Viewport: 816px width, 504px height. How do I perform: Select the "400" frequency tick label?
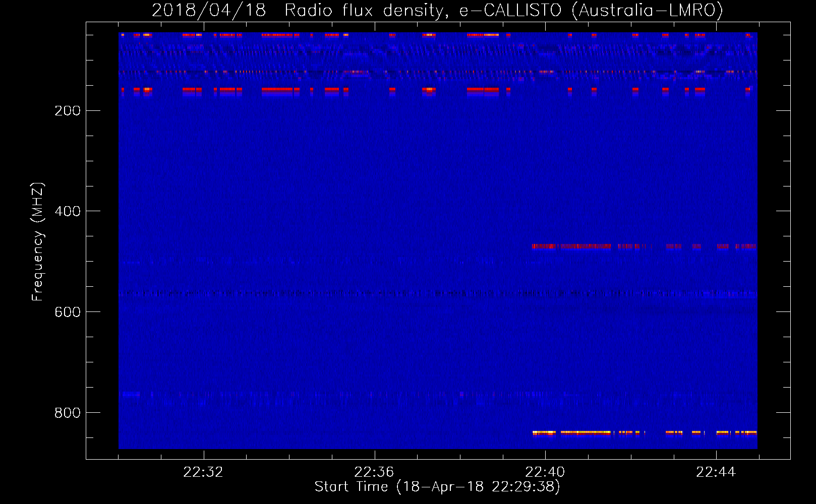tap(68, 211)
